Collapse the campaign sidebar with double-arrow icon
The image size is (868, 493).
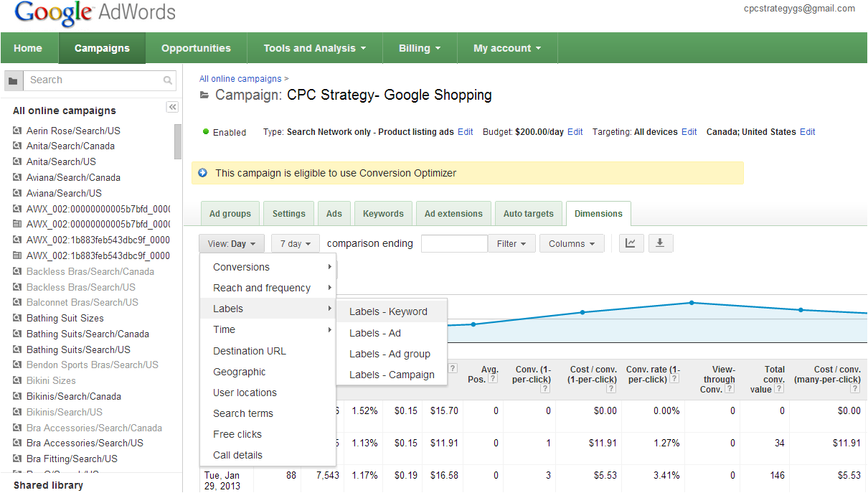pos(172,107)
